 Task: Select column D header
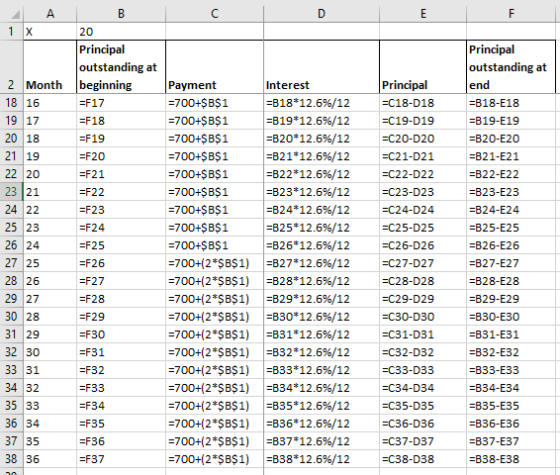pos(321,14)
